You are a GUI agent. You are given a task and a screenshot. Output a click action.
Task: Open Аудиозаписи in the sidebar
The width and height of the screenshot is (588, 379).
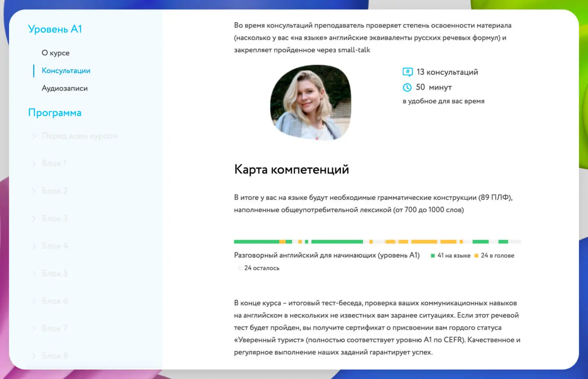(65, 88)
